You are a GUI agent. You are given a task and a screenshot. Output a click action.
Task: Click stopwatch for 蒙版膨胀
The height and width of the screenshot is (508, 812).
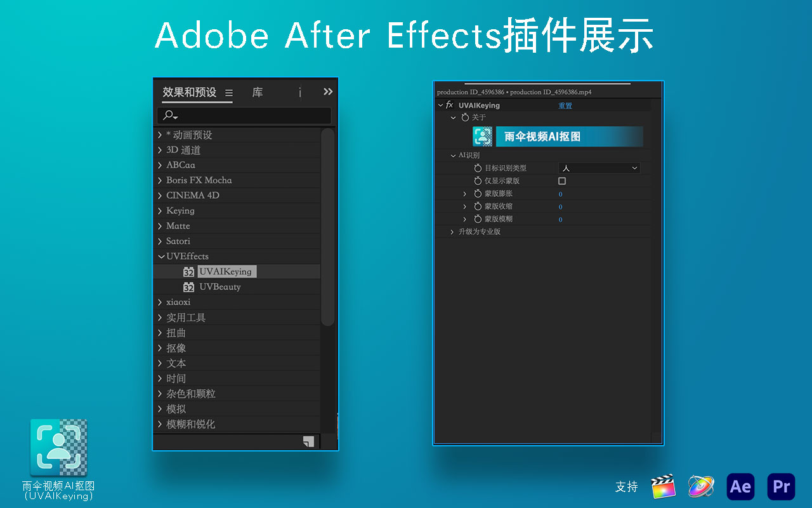pyautogui.click(x=478, y=194)
